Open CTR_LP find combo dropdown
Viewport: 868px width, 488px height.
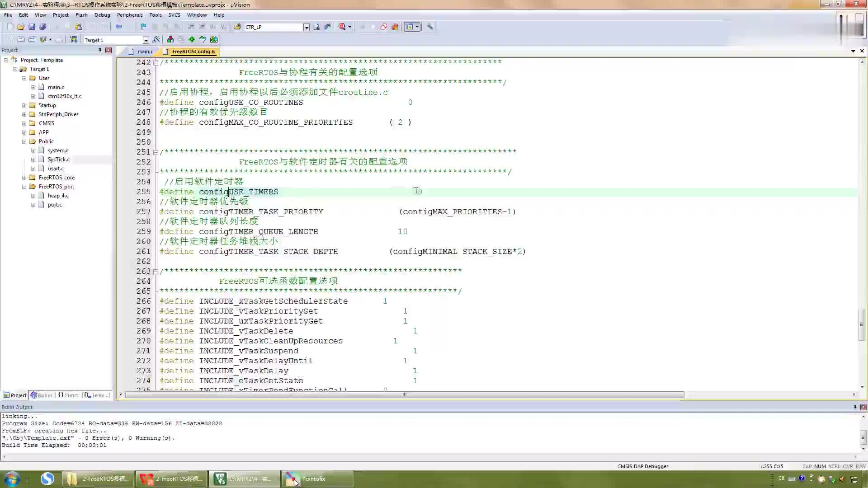[x=306, y=27]
